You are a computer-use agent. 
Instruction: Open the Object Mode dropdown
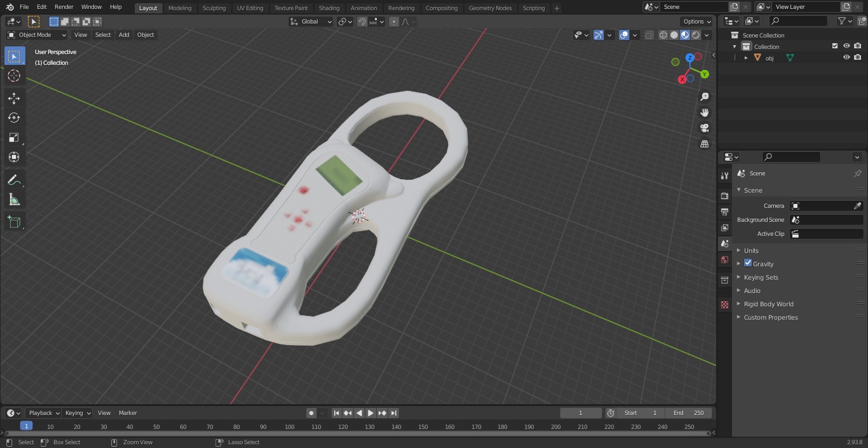click(x=37, y=35)
